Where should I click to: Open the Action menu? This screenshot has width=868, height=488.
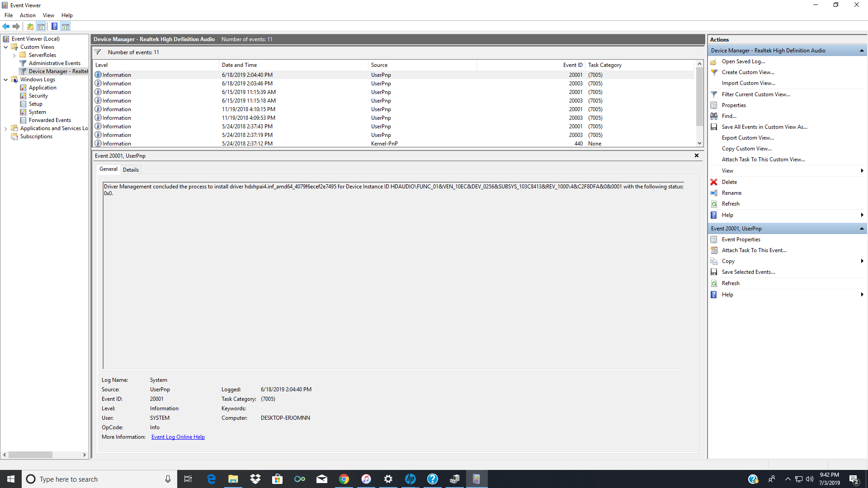coord(28,15)
